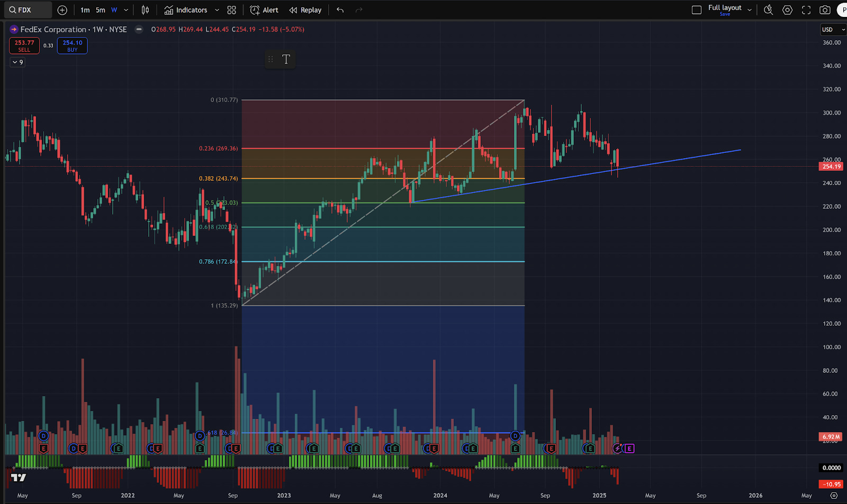Open the USD currency dropdown

tap(833, 30)
